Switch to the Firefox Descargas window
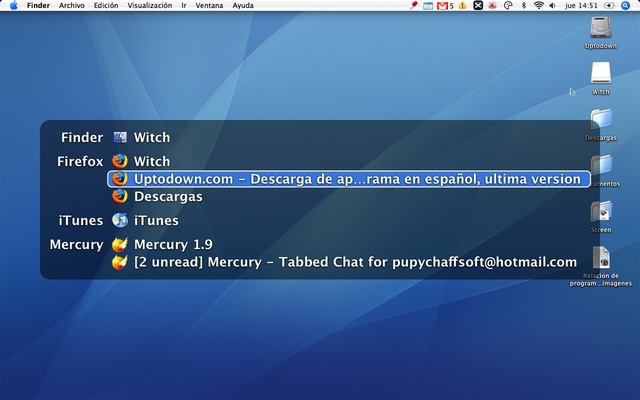640x400 pixels. tap(168, 196)
